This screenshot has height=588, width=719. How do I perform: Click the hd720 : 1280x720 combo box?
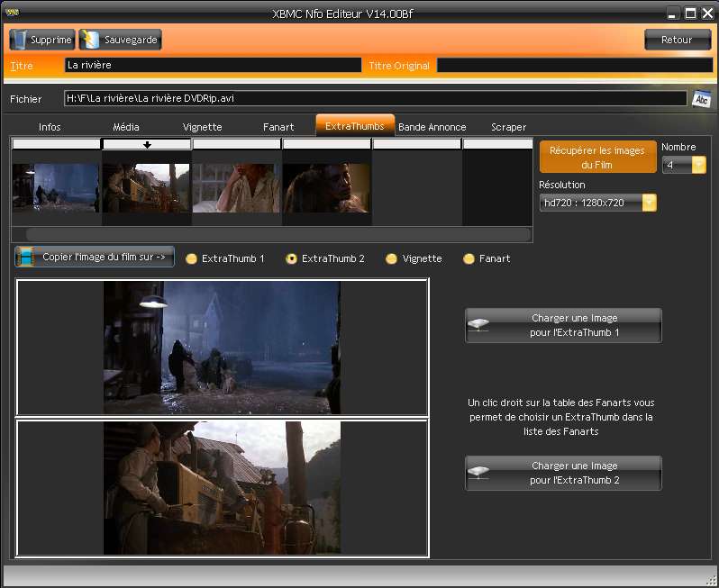pos(598,203)
